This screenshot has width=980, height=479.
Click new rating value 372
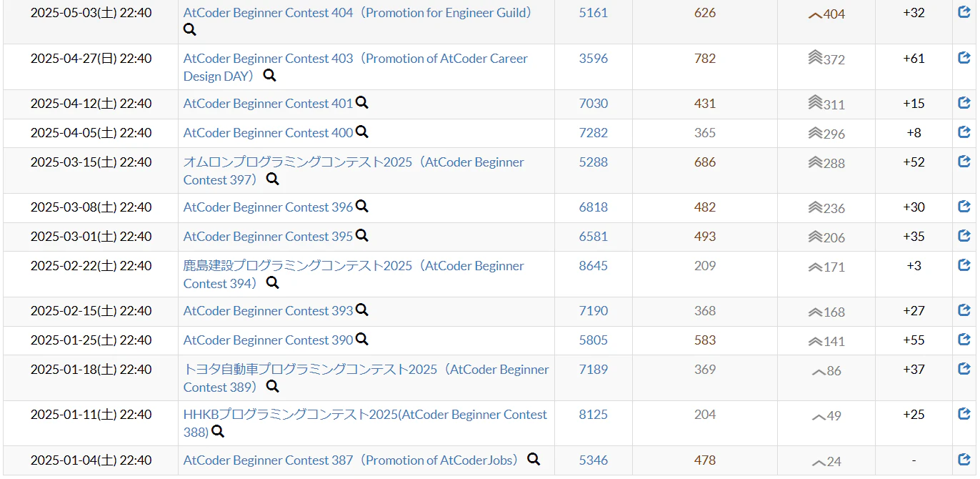pyautogui.click(x=834, y=60)
